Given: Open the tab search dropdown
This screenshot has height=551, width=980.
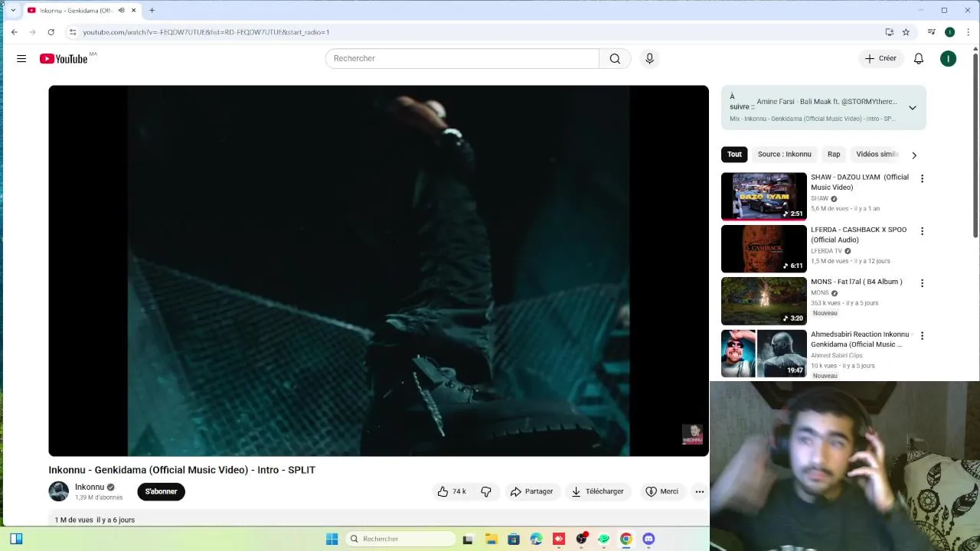Looking at the screenshot, I should [x=12, y=10].
